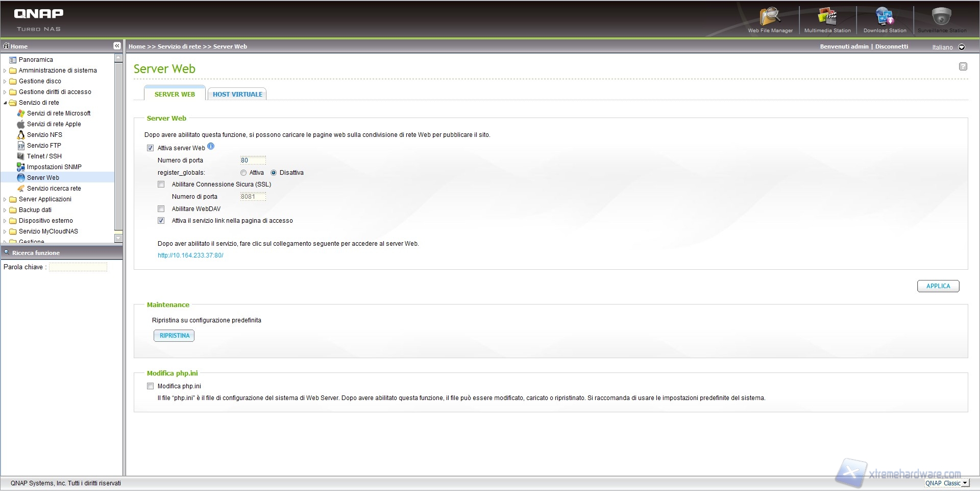Select Attiva radio for register_globals
The height and width of the screenshot is (491, 980).
pyautogui.click(x=243, y=173)
